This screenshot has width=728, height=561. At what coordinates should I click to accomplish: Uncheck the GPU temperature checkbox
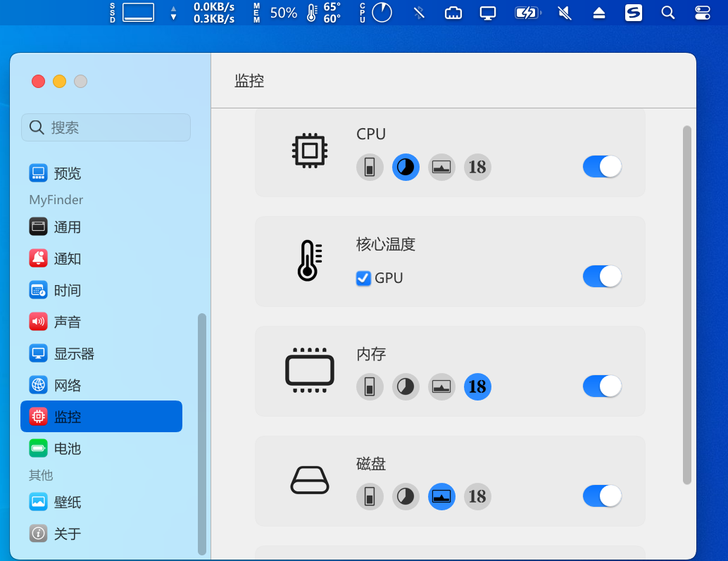click(363, 278)
